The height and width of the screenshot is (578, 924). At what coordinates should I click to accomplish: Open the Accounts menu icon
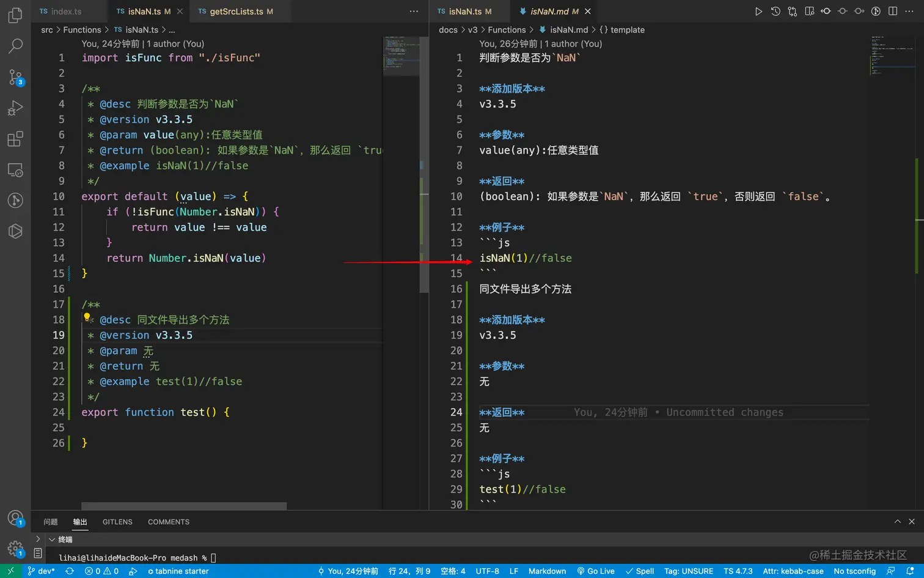point(15,519)
